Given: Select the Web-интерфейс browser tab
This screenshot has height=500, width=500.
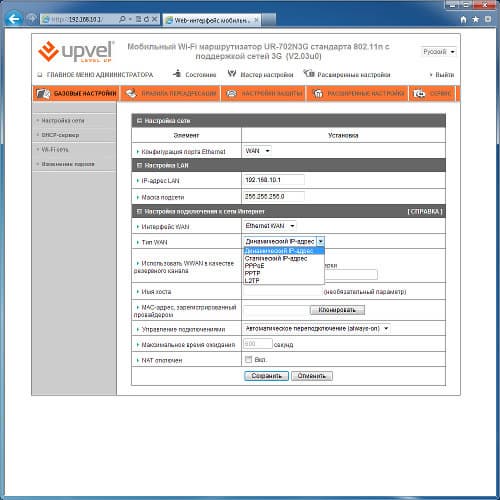Looking at the screenshot, I should coord(212,20).
